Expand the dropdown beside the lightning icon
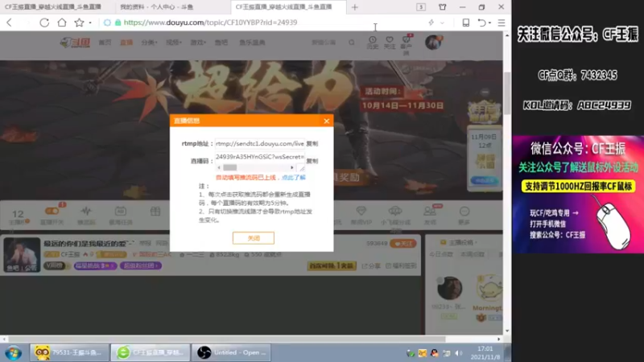The image size is (644, 362). click(x=442, y=23)
